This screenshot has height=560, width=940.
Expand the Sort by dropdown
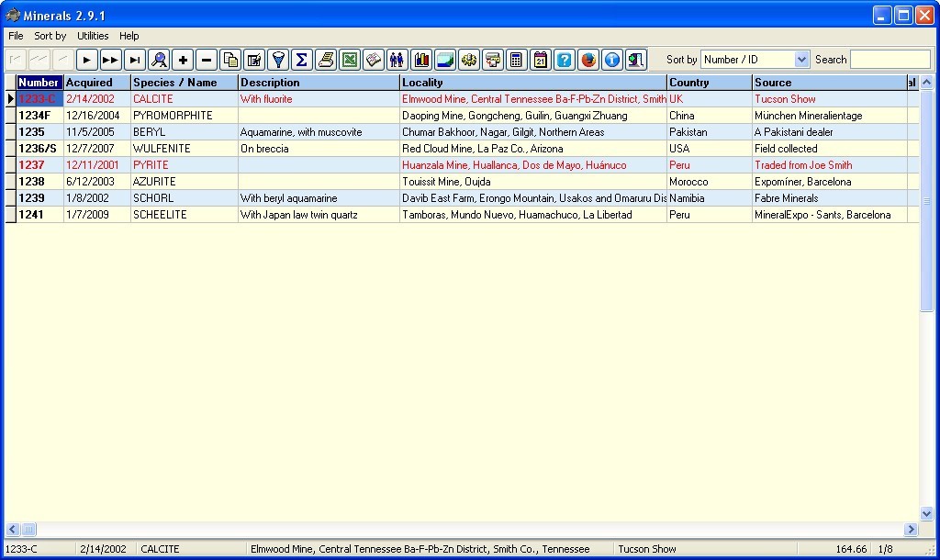coord(801,60)
